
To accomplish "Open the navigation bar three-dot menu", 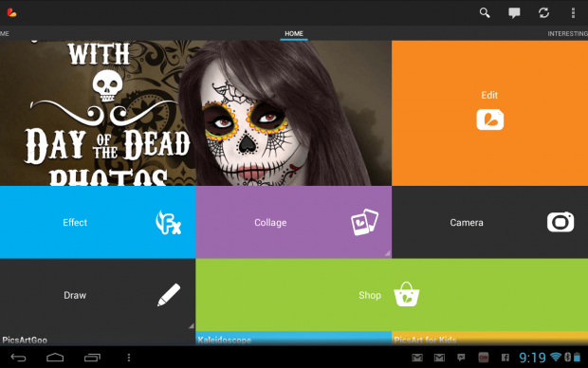I will tap(129, 358).
